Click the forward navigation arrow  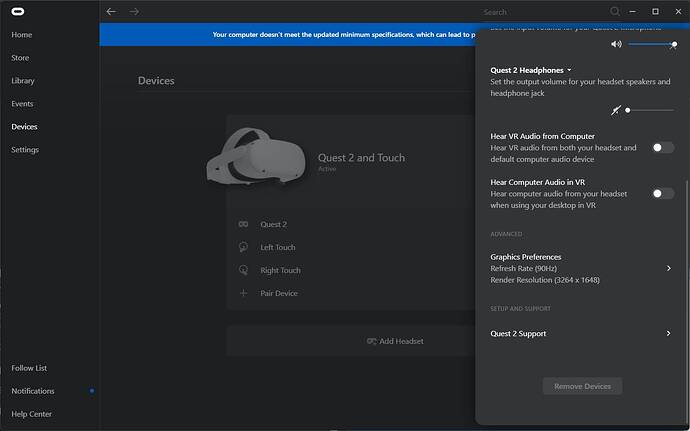pos(134,12)
